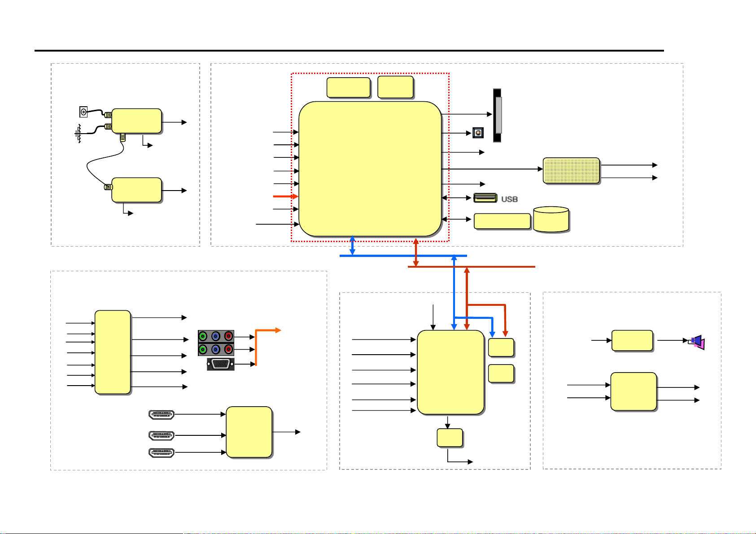Select lower tuner block with coax cable
The image size is (756, 534).
coord(136,190)
